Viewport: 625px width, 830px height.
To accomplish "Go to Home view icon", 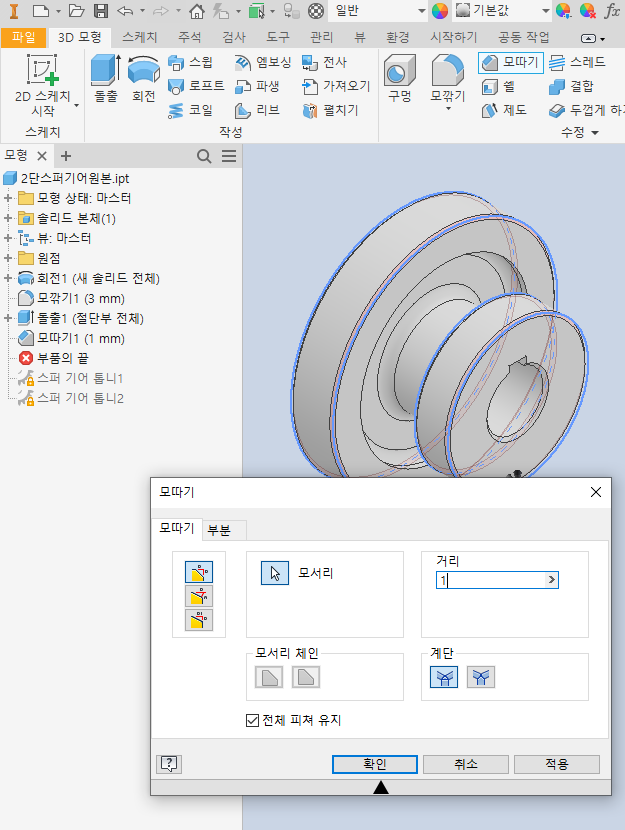I will coord(196,11).
